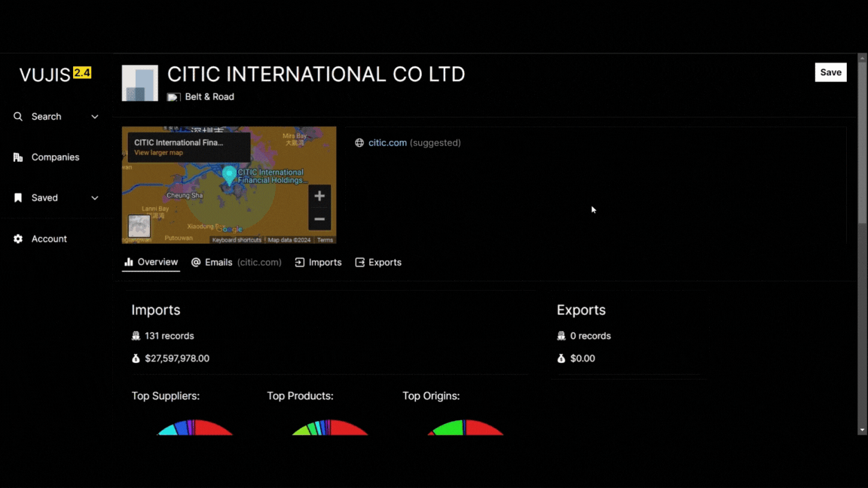
Task: Expand the Saved menu chevron
Action: click(95, 197)
